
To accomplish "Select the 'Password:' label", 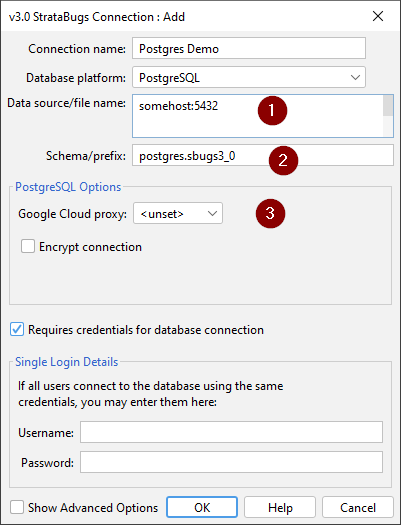I will click(x=47, y=462).
